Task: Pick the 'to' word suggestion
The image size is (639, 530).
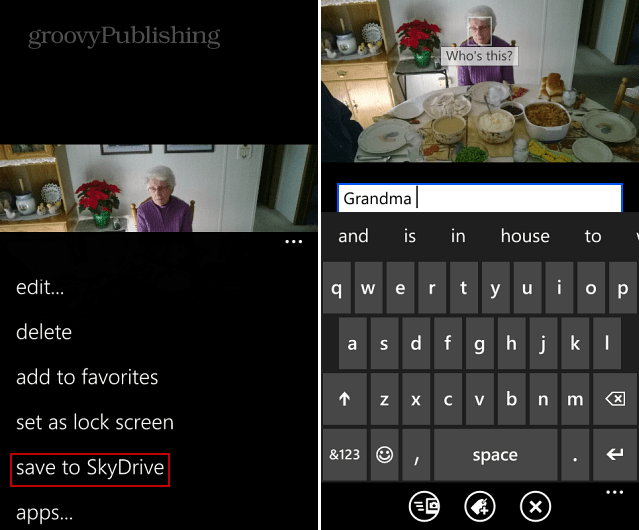Action: coord(593,236)
